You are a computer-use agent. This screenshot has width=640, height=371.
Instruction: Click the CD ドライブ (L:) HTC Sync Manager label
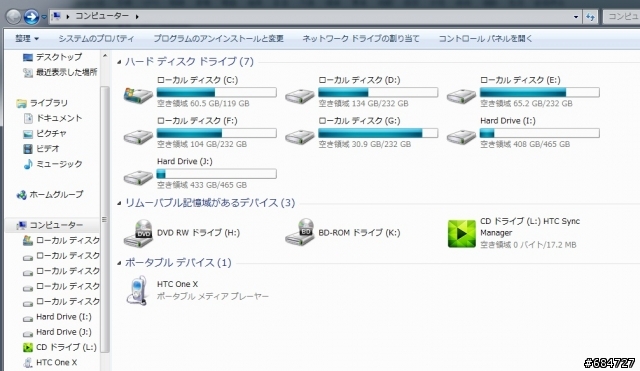tap(530, 227)
